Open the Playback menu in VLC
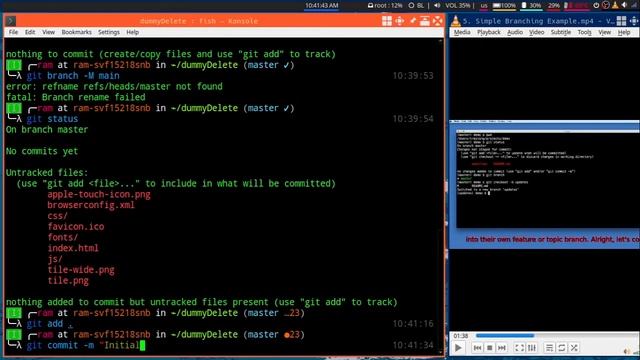Screen dimensions: 640x360 (x=489, y=32)
